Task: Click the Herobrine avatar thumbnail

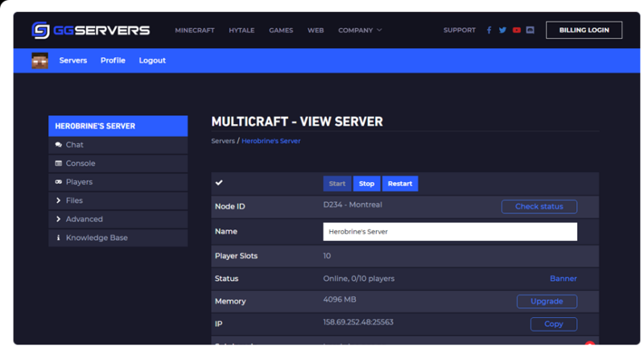Action: point(39,60)
